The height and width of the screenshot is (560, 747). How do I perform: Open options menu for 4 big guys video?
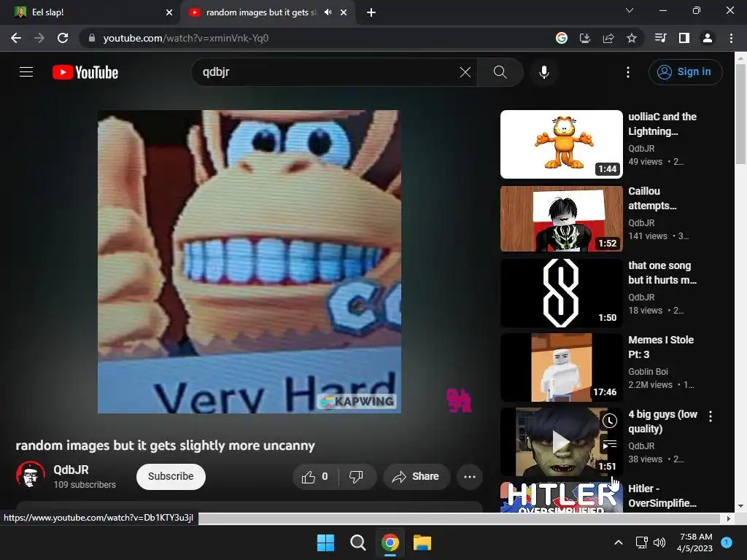click(711, 416)
